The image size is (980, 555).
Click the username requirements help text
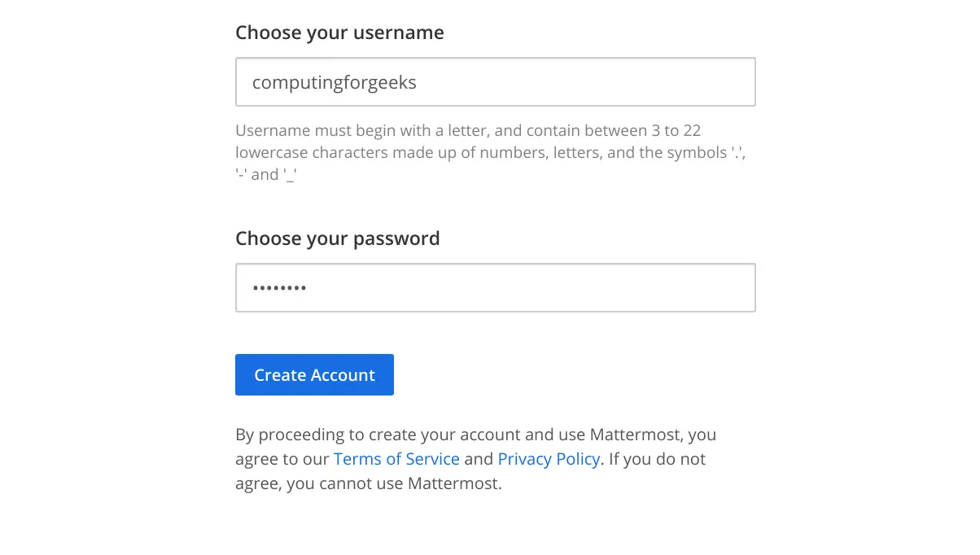pos(491,152)
